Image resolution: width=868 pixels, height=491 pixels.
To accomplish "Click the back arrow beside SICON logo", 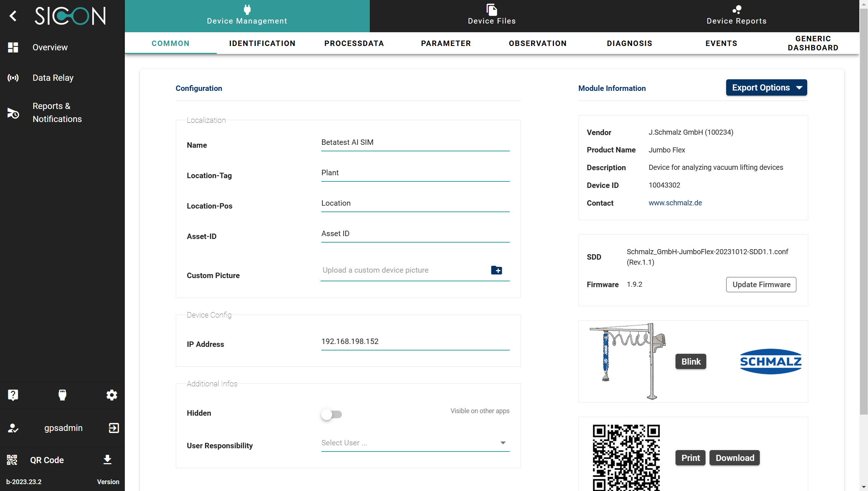I will coord(13,16).
